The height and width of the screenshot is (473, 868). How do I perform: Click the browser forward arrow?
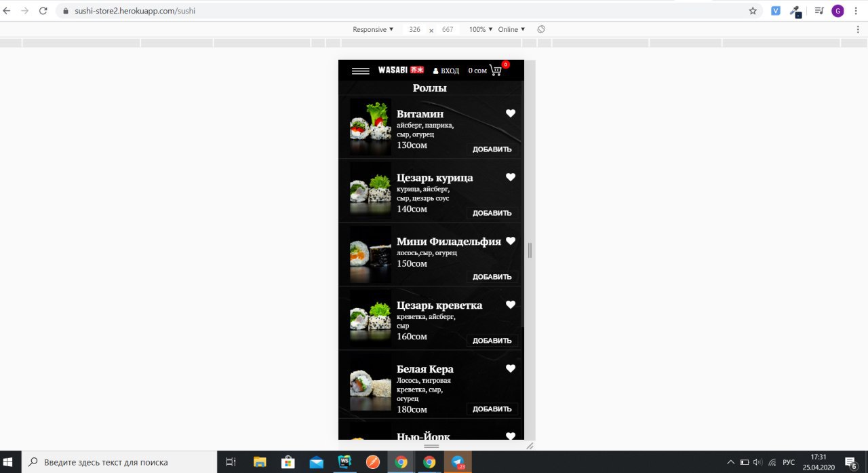point(25,11)
